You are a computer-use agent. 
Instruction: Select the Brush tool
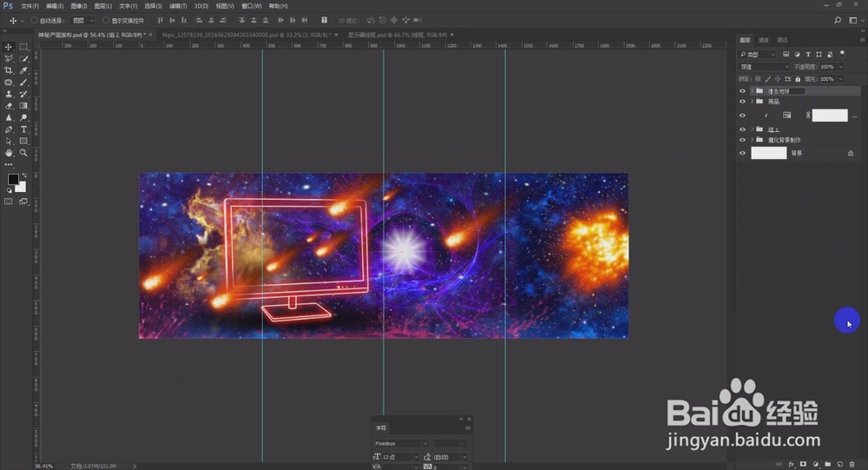point(23,82)
